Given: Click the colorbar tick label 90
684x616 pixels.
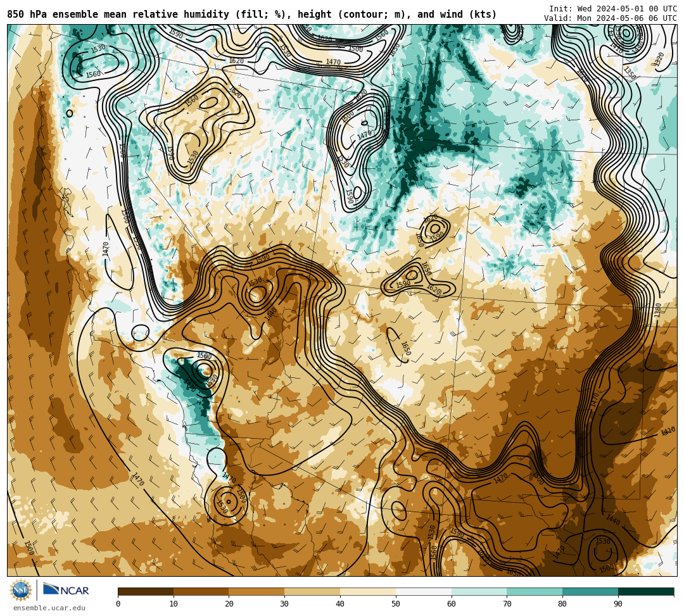Looking at the screenshot, I should (618, 604).
